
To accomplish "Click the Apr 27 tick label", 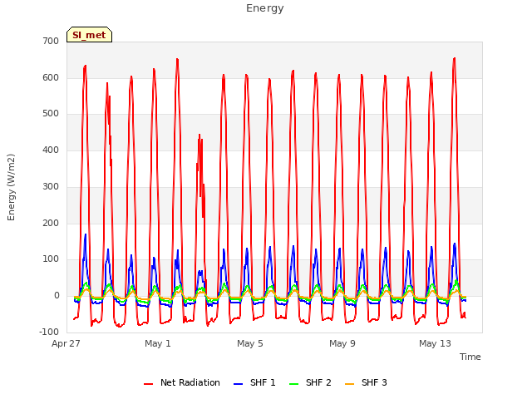I will point(66,343).
